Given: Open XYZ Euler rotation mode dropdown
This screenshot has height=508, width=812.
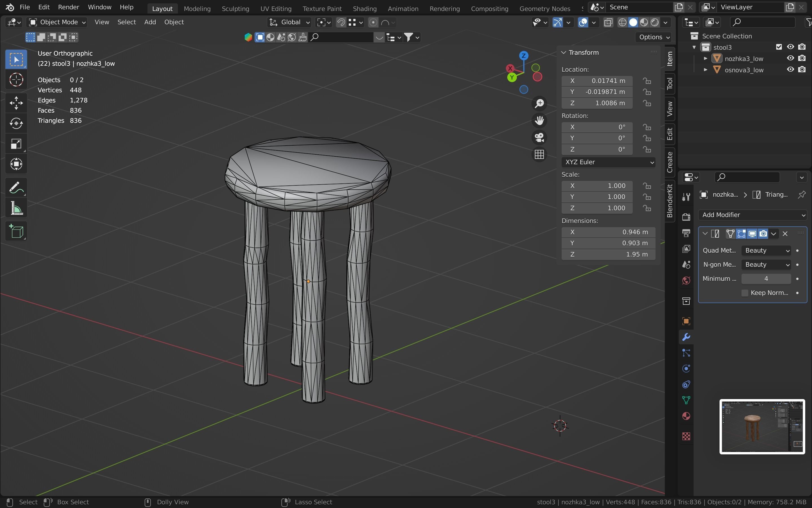Looking at the screenshot, I should coord(608,162).
